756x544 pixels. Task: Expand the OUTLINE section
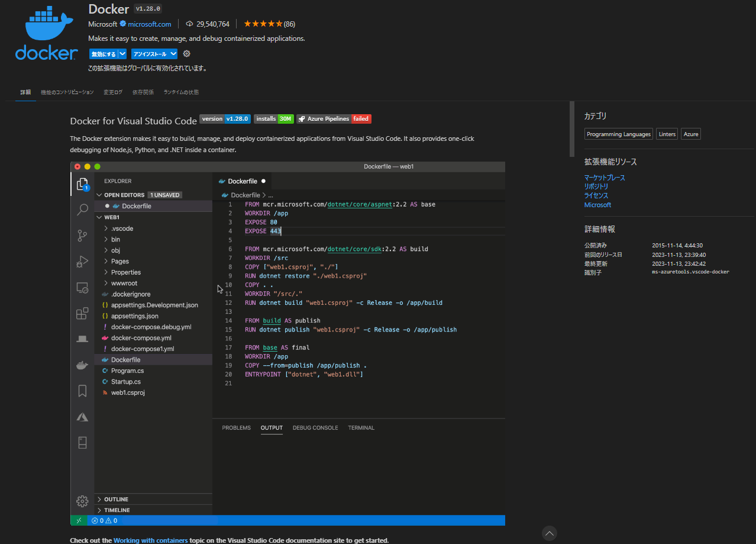point(116,499)
